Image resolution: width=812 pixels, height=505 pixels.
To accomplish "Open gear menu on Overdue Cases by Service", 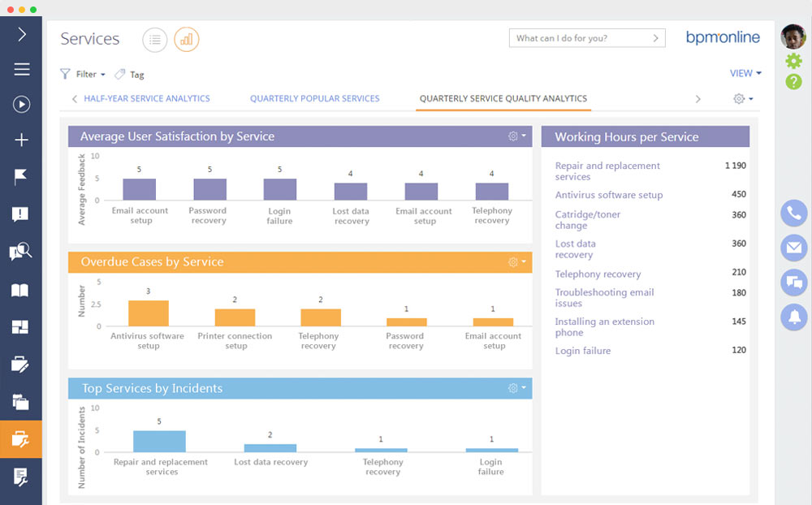I will click(516, 262).
